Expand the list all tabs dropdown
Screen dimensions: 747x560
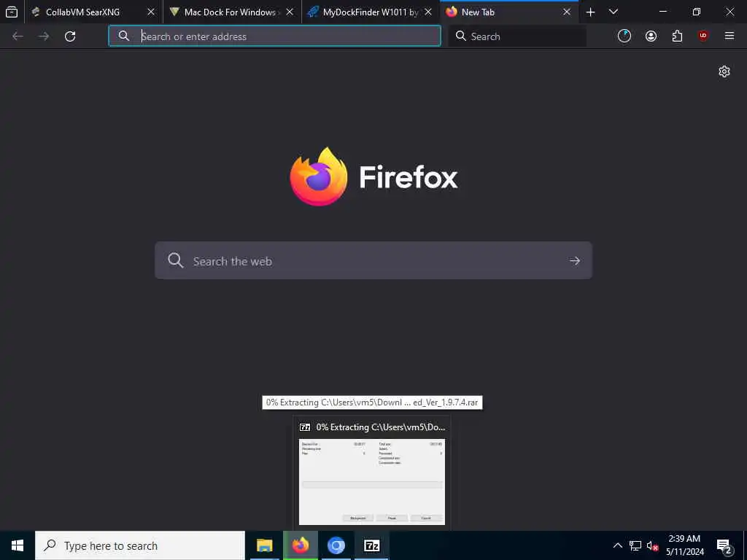pos(614,12)
